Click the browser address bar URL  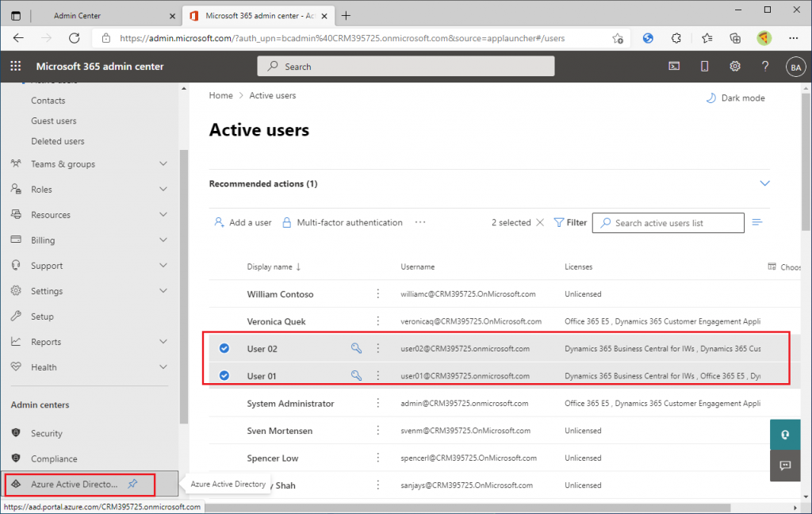pos(342,38)
